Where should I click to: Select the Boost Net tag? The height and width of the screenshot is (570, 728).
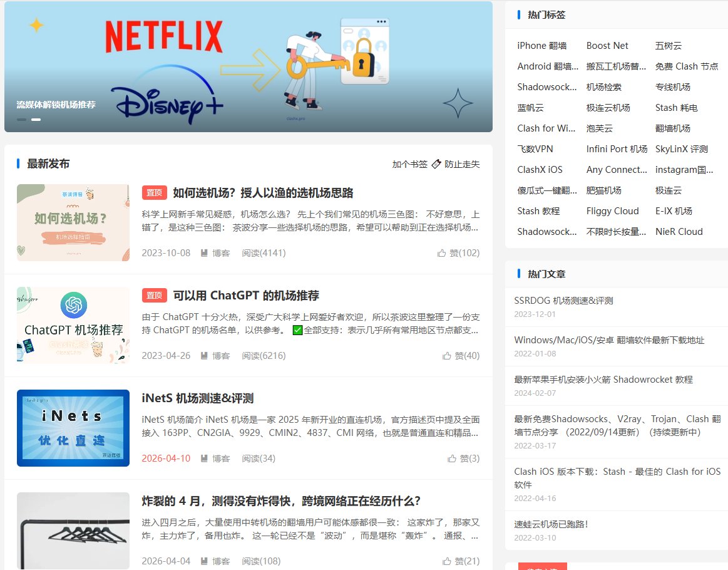pos(607,46)
